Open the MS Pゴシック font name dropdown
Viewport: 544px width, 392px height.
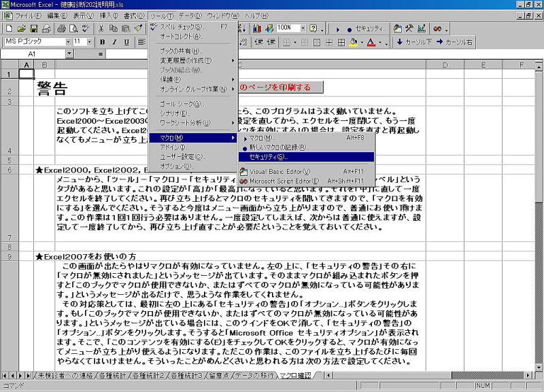pos(68,42)
